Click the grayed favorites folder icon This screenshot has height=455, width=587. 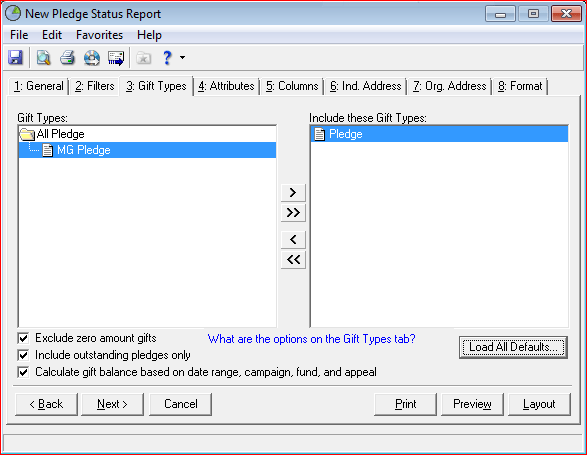point(143,58)
